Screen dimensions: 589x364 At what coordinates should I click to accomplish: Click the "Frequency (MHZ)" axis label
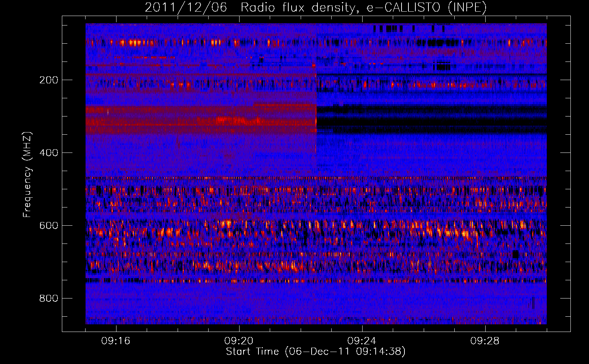[27, 175]
